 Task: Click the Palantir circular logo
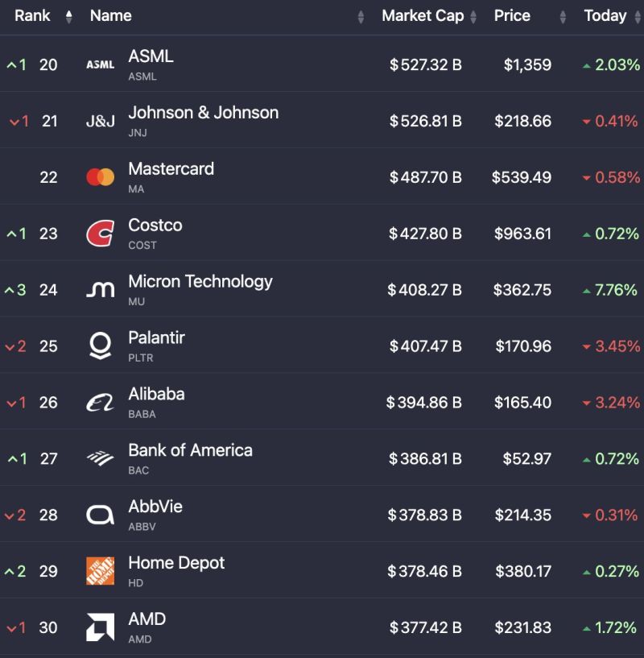[100, 346]
